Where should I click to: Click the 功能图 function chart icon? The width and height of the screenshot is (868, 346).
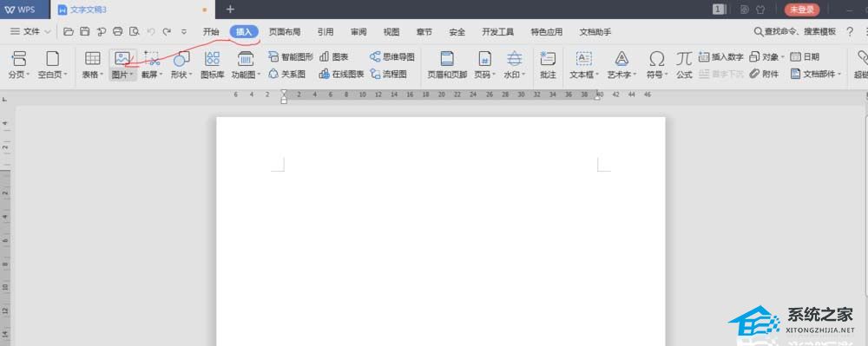(x=246, y=58)
